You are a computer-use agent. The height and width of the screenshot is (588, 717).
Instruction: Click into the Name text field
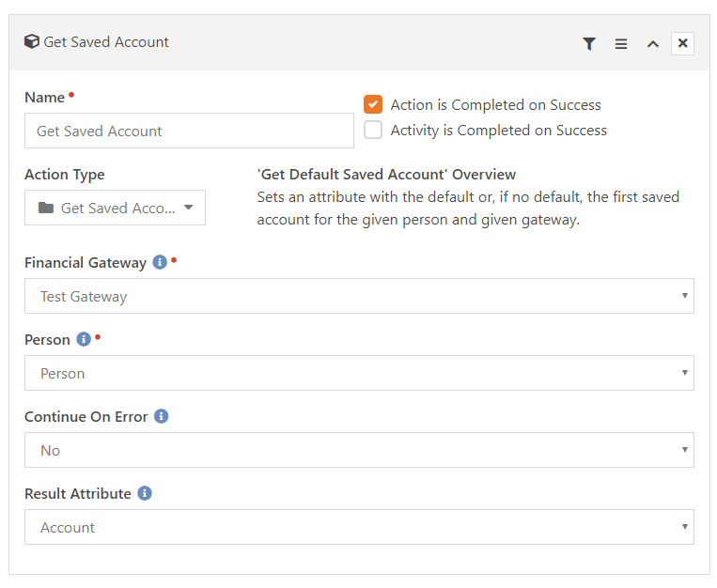189,131
